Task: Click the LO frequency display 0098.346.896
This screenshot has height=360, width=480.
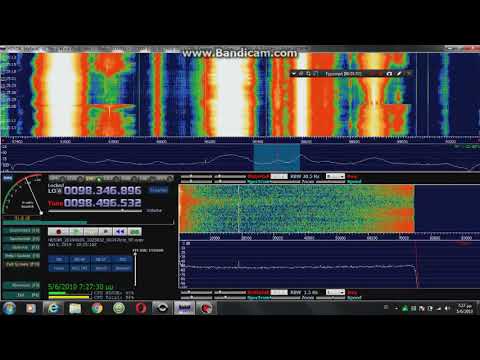Action: pyautogui.click(x=103, y=191)
